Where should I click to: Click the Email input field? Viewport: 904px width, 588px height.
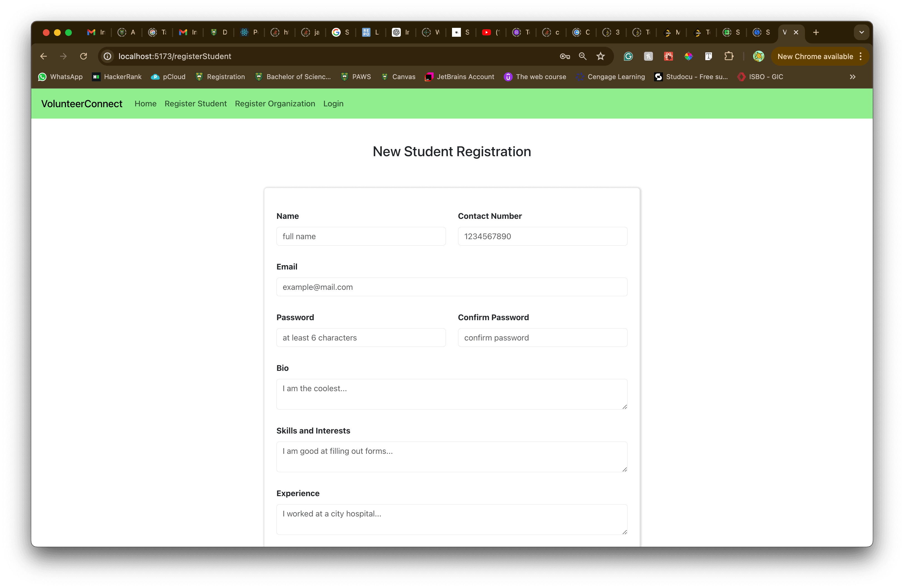[452, 287]
